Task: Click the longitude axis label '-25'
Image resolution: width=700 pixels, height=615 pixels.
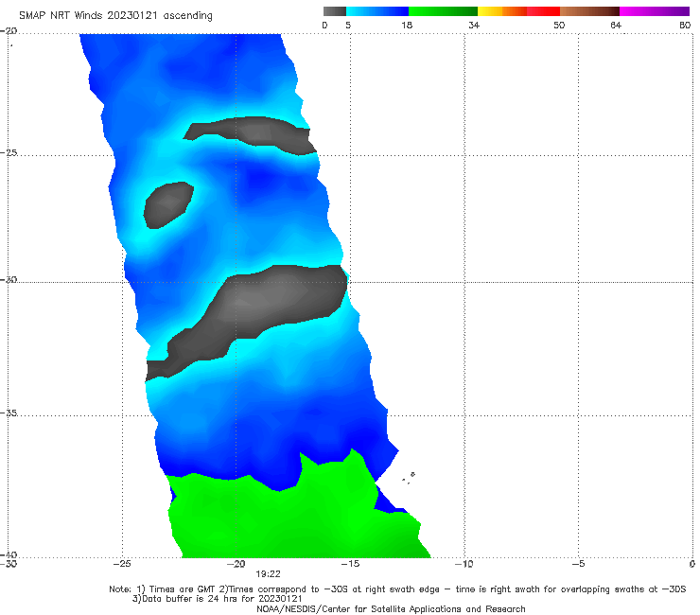Action: coord(122,564)
